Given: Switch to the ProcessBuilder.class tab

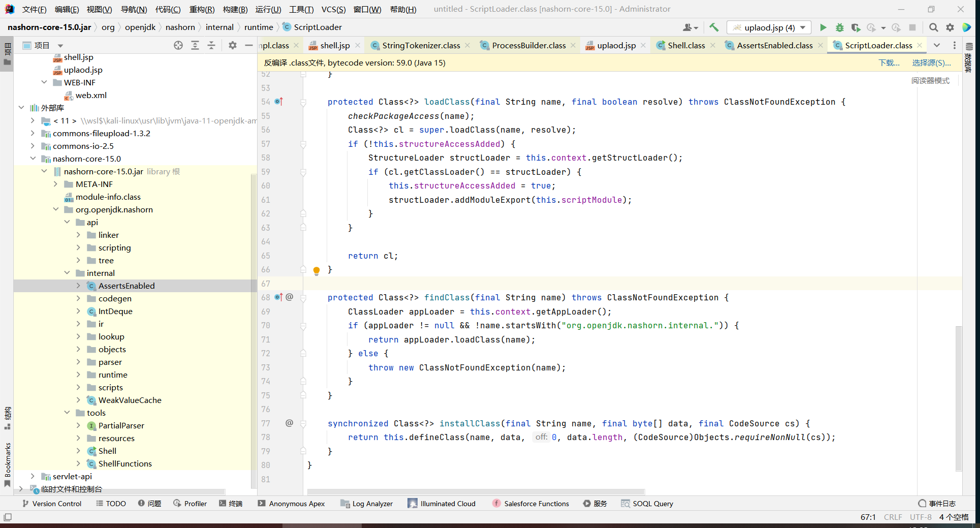Looking at the screenshot, I should pos(528,45).
